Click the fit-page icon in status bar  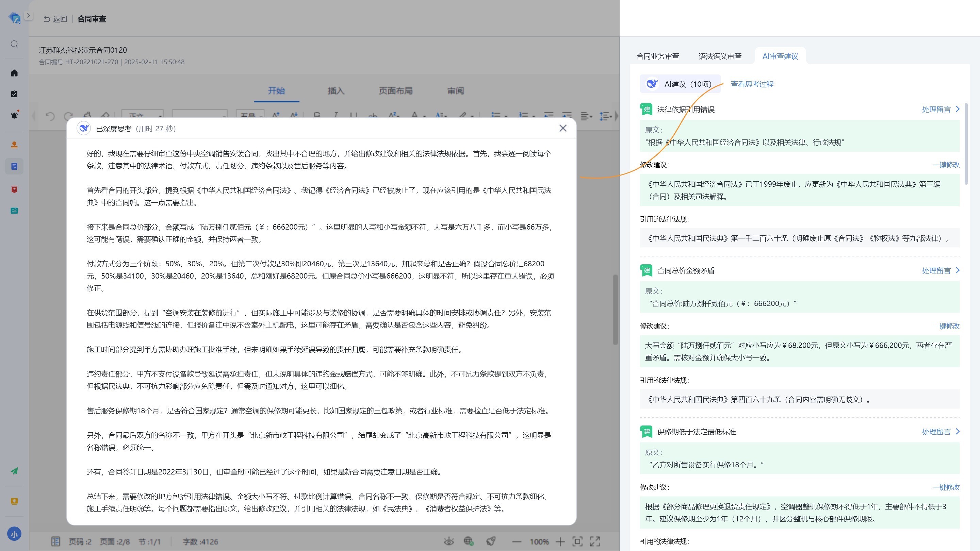click(x=577, y=541)
